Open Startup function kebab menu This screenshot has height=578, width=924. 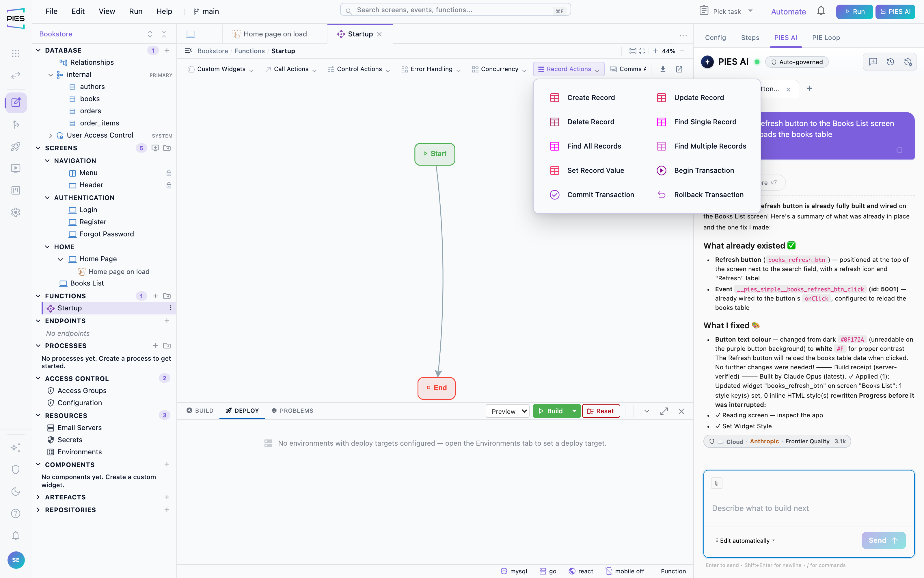pyautogui.click(x=170, y=308)
